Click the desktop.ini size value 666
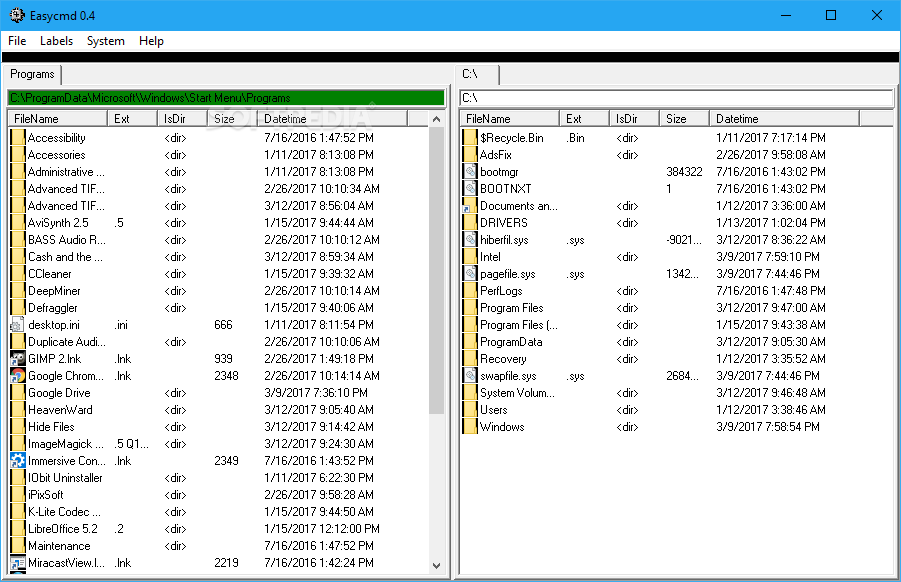This screenshot has width=901, height=582. [223, 325]
